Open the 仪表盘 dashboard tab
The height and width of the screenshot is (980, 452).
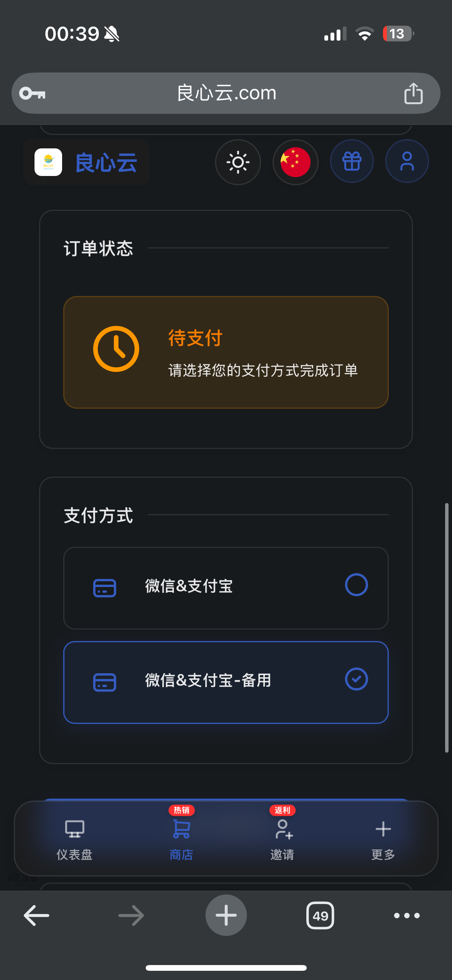click(x=74, y=839)
